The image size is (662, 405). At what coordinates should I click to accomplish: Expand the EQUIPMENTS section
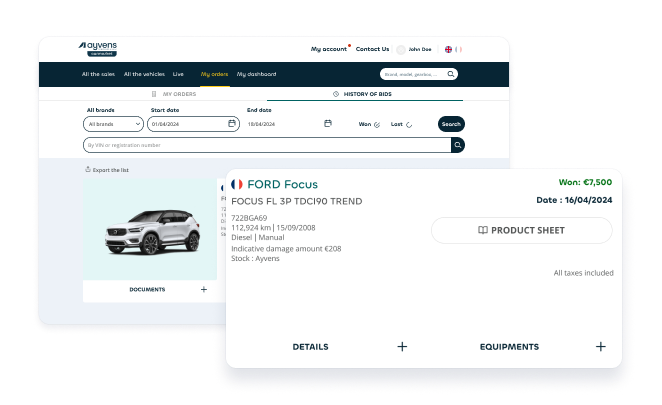(x=601, y=347)
